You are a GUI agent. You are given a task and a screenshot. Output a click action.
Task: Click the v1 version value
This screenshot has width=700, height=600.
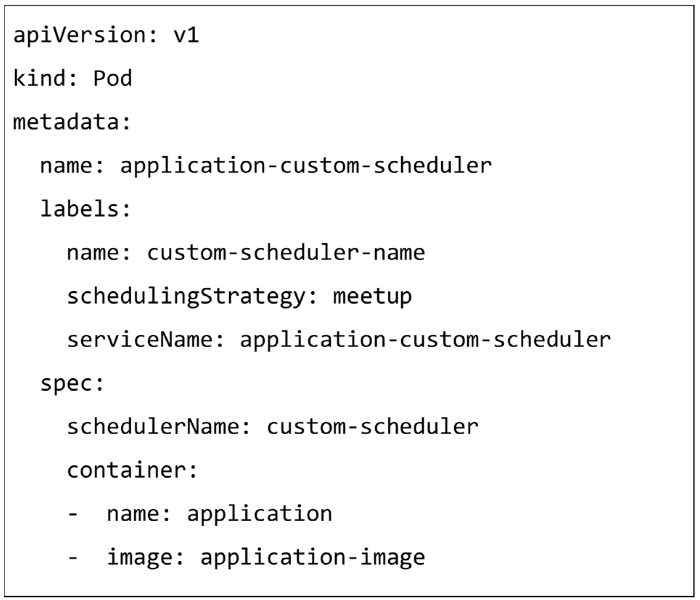click(187, 36)
